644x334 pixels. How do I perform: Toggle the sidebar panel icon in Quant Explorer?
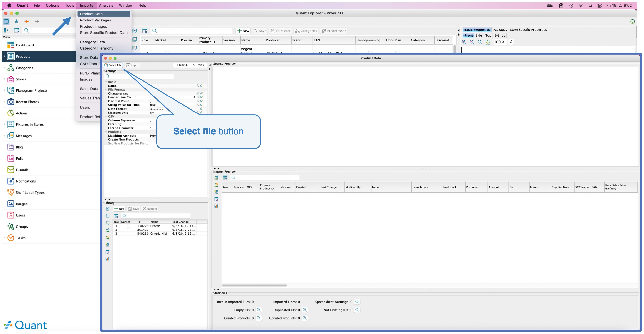point(6,21)
